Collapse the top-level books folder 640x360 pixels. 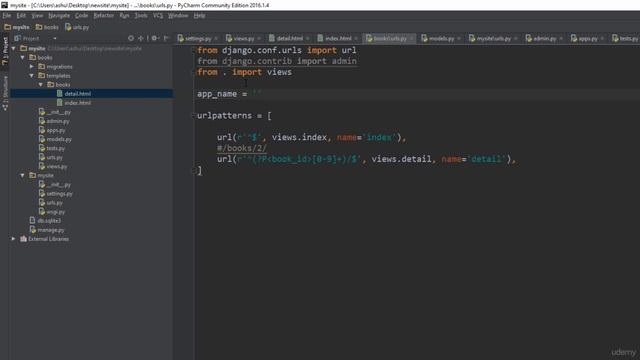pyautogui.click(x=22, y=58)
